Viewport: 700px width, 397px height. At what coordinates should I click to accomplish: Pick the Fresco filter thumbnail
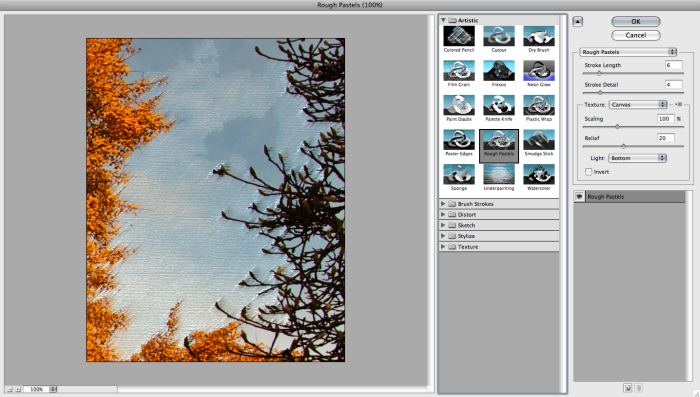click(x=499, y=71)
